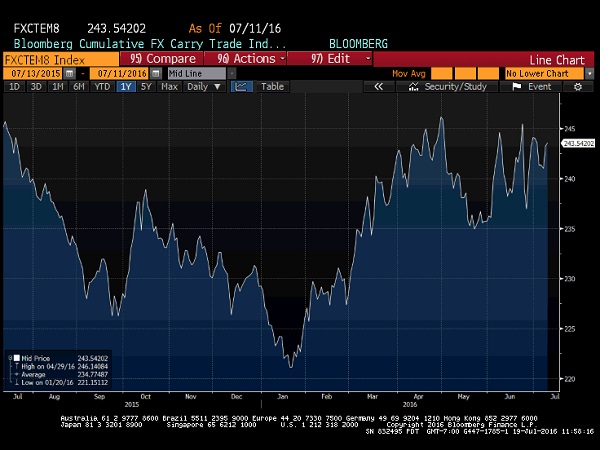Open chart settings gear icon
The height and width of the screenshot is (450, 615).
(579, 87)
